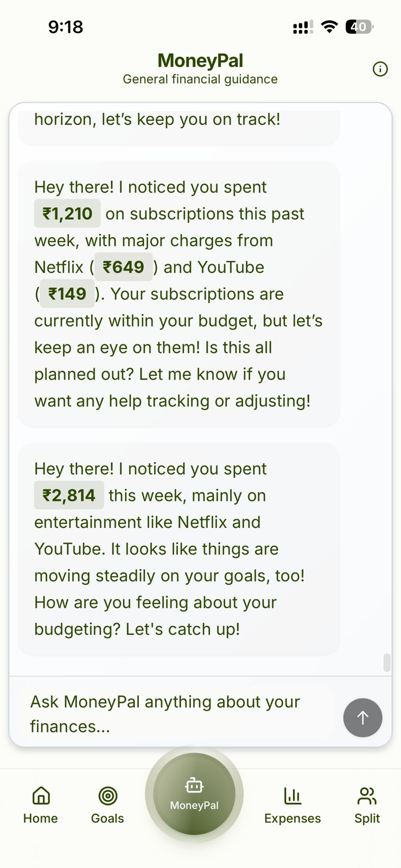
Task: Tap the ₹1,210 subscriptions amount chip
Action: click(67, 213)
